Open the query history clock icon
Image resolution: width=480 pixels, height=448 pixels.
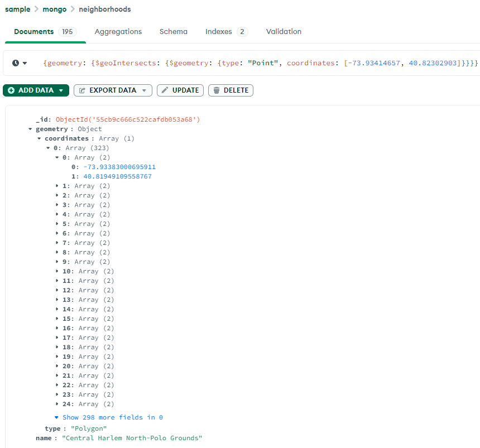coord(16,63)
